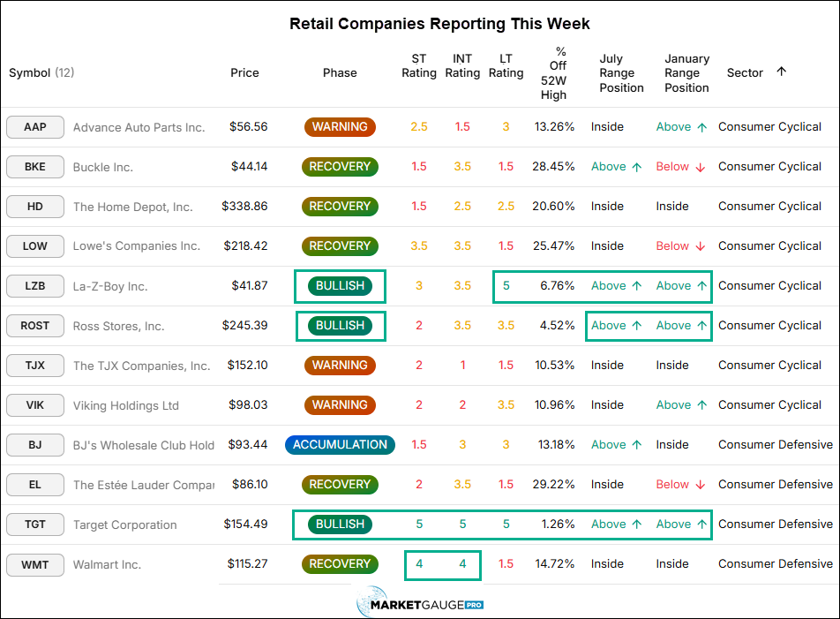
Task: Click the sort arrow next to Sector
Action: (x=781, y=72)
